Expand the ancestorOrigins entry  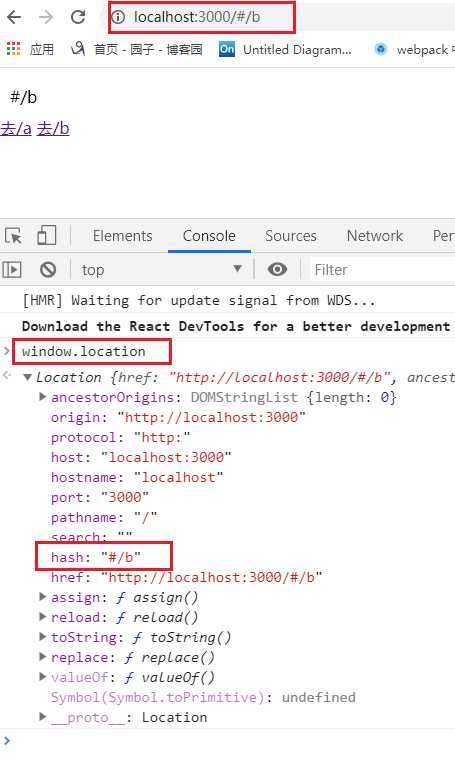pyautogui.click(x=43, y=397)
